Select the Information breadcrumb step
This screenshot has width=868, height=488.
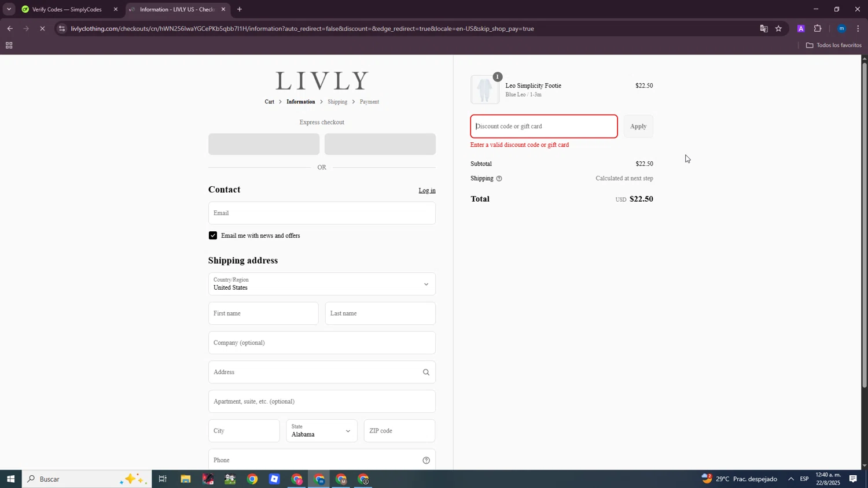pyautogui.click(x=301, y=102)
